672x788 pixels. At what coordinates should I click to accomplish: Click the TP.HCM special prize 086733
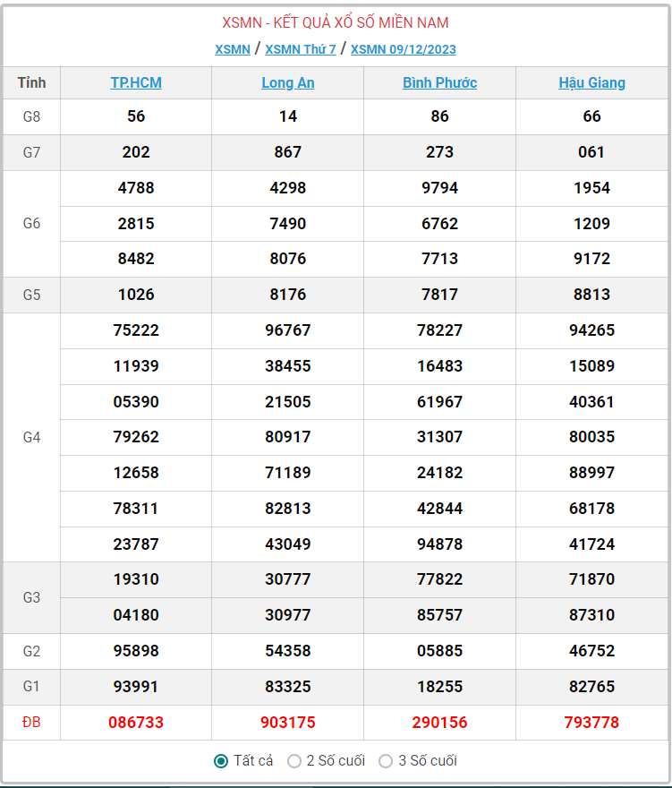coord(136,723)
